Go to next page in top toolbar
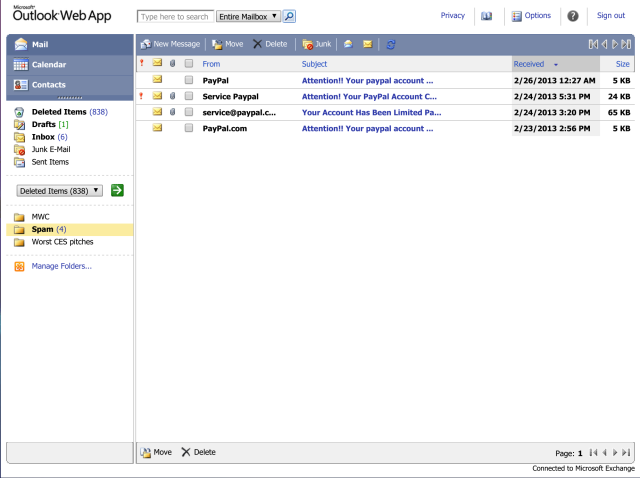The image size is (640, 478). [x=615, y=44]
